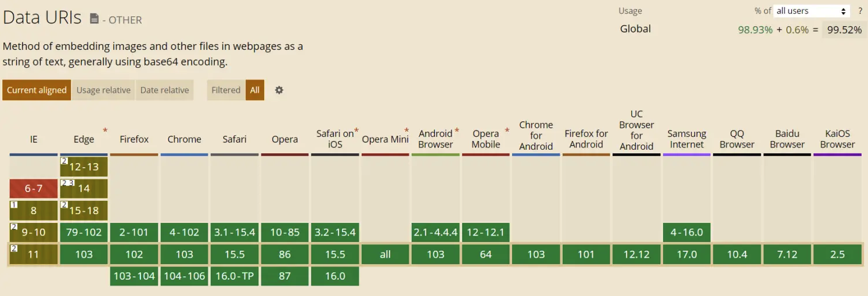Open the settings gear icon

[279, 90]
